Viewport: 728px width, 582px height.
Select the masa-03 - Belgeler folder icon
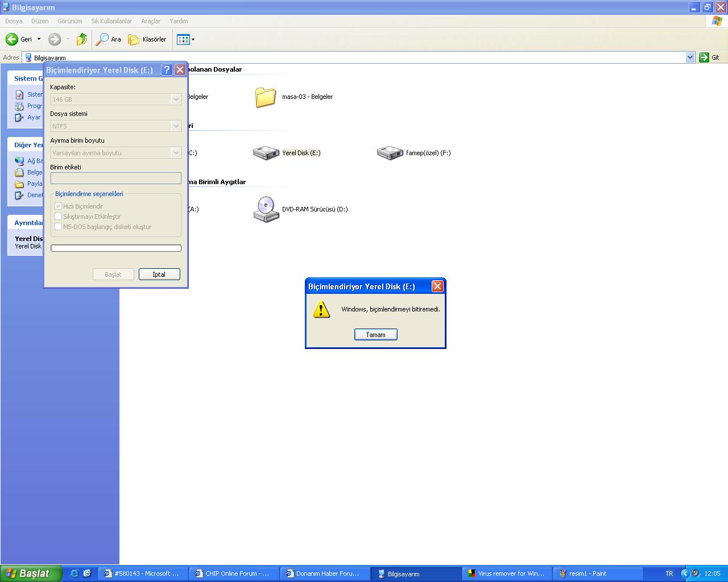(x=266, y=97)
